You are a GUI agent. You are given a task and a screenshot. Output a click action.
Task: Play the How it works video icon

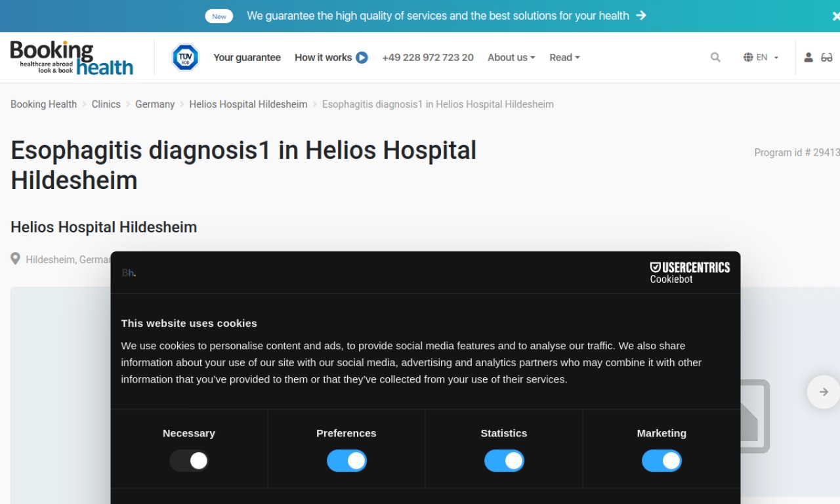362,58
